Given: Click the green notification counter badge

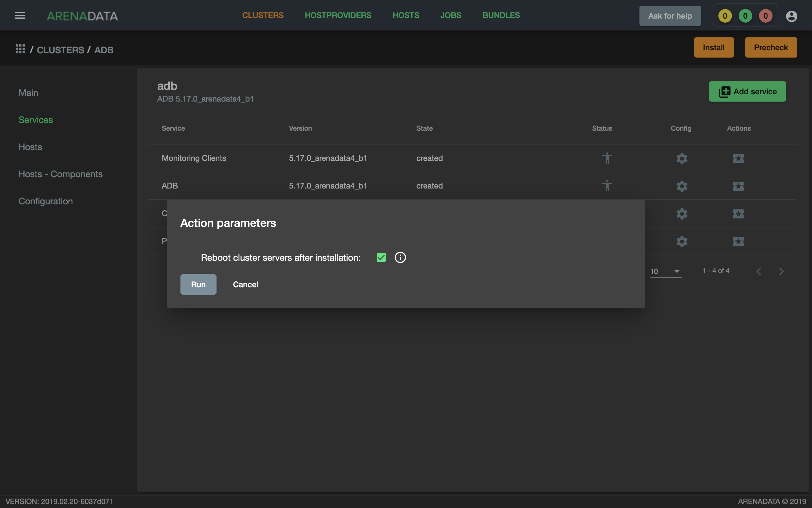Looking at the screenshot, I should pyautogui.click(x=745, y=16).
